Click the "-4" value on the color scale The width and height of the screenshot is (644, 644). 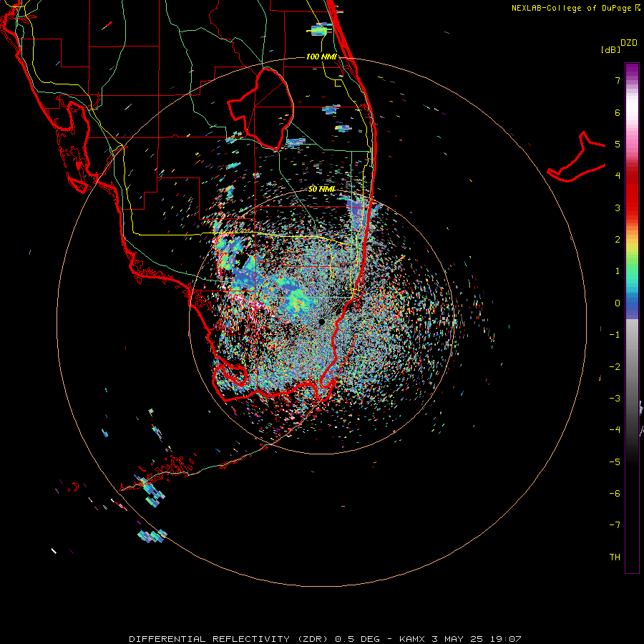[x=615, y=430]
